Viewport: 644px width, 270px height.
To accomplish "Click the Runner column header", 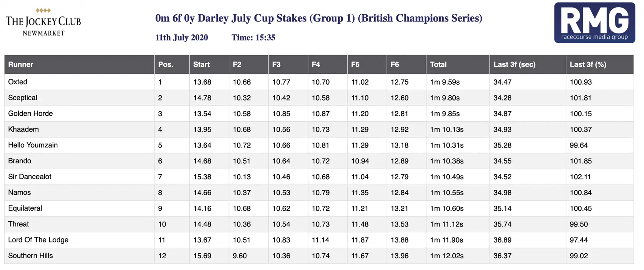I will click(x=21, y=64).
